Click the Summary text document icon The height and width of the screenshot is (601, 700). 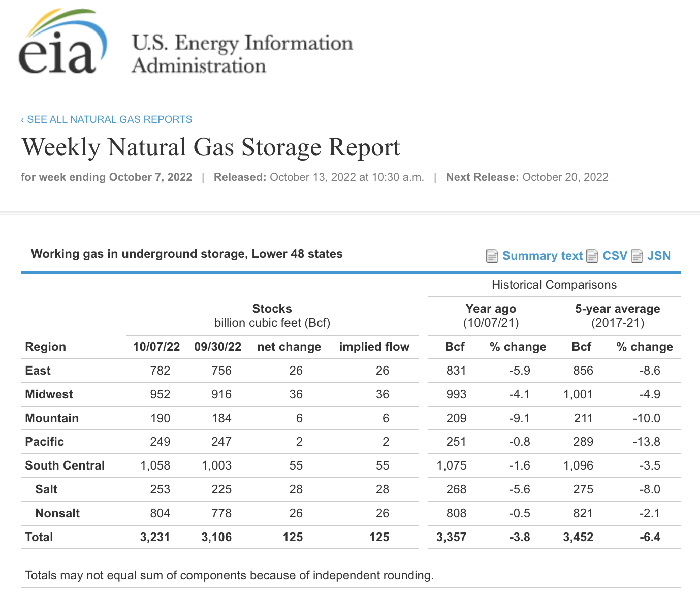pyautogui.click(x=492, y=256)
